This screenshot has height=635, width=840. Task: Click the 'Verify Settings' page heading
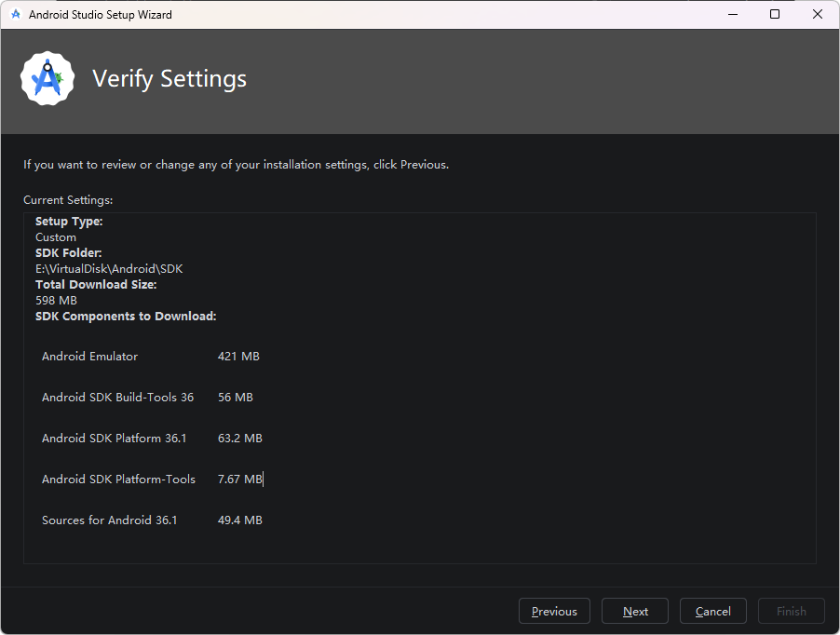click(169, 79)
